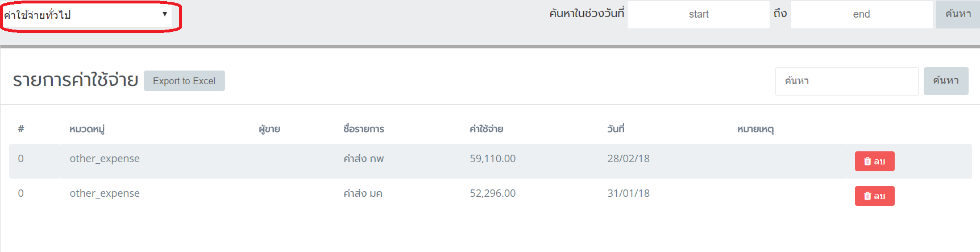
Task: Open the ค่าใช้จ่ายทั่วไป category dropdown
Action: pos(86,15)
